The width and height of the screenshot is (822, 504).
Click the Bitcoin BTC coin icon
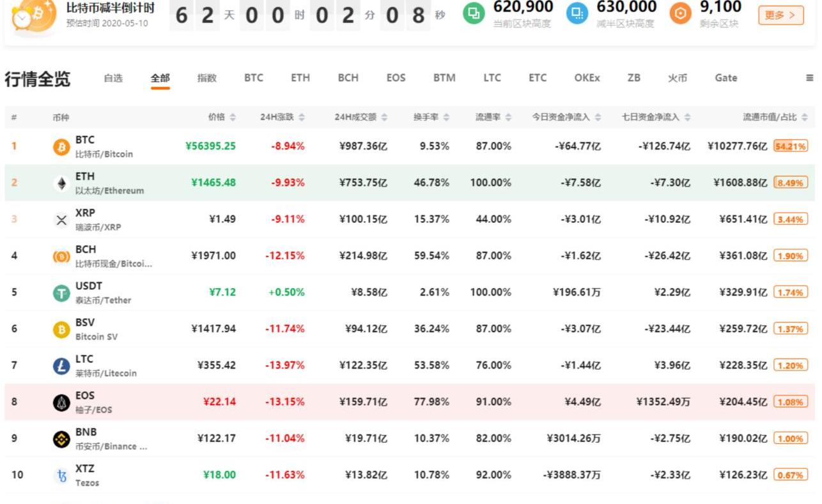[61, 147]
